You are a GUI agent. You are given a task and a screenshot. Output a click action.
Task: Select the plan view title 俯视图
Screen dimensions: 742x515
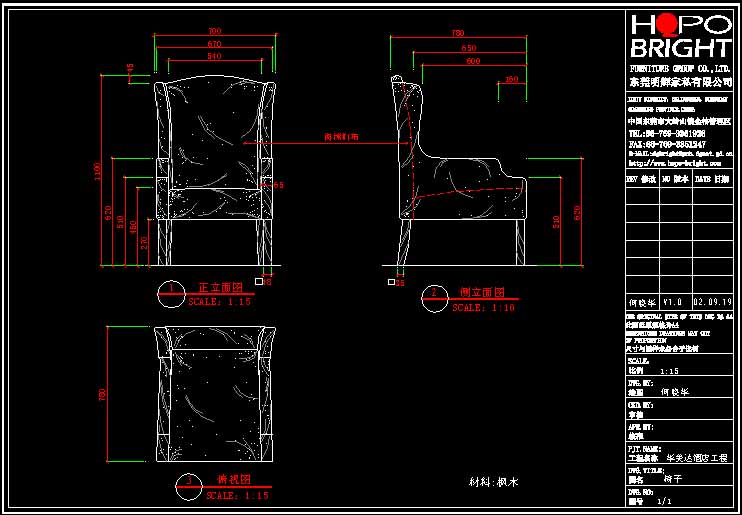coord(234,479)
